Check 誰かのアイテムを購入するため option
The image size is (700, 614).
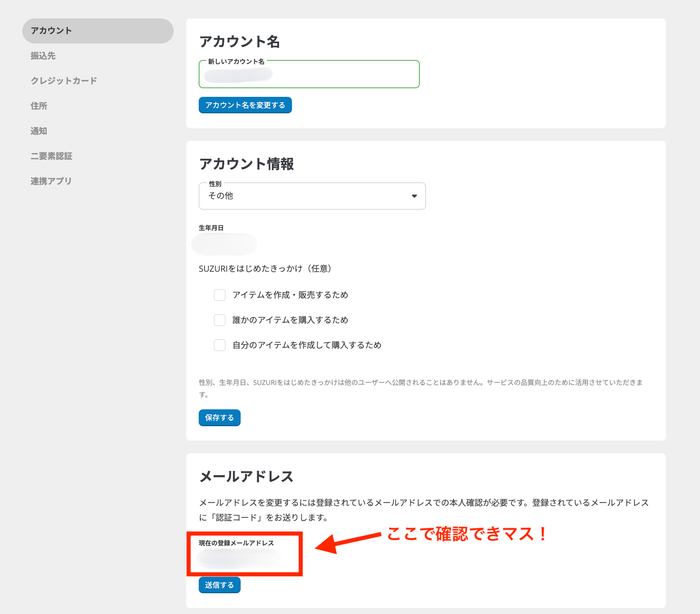(219, 320)
